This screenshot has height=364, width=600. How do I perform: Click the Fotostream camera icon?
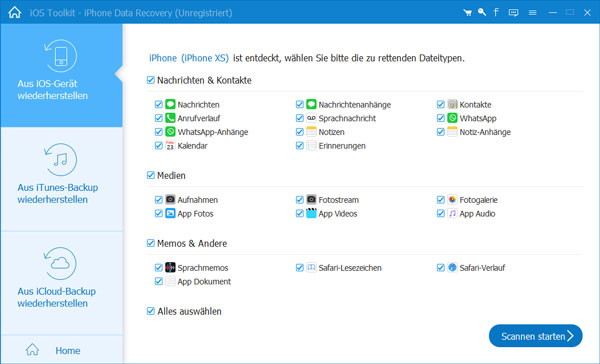point(311,199)
